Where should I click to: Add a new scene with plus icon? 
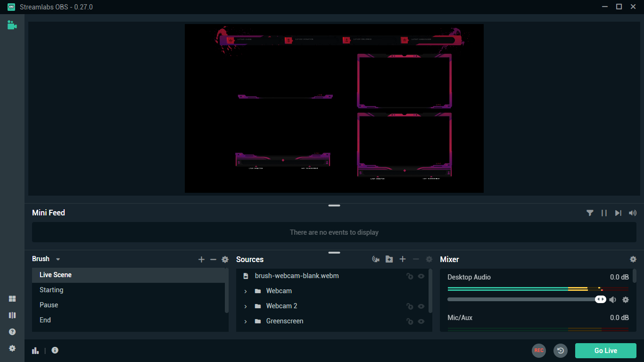pyautogui.click(x=201, y=260)
